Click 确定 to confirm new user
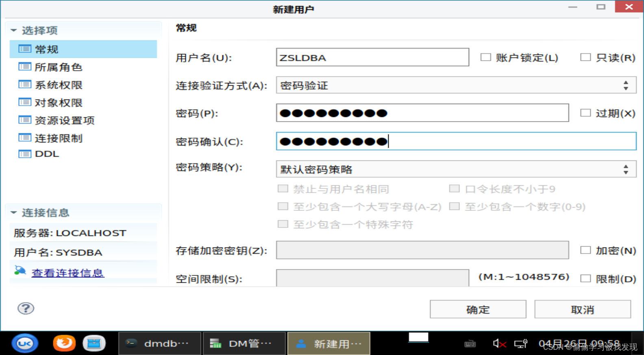 coord(478,310)
